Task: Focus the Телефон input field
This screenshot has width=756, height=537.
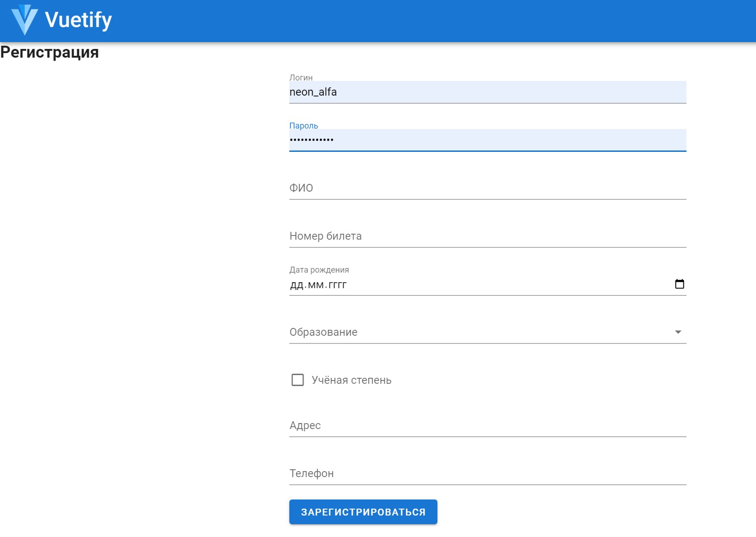Action: [487, 473]
